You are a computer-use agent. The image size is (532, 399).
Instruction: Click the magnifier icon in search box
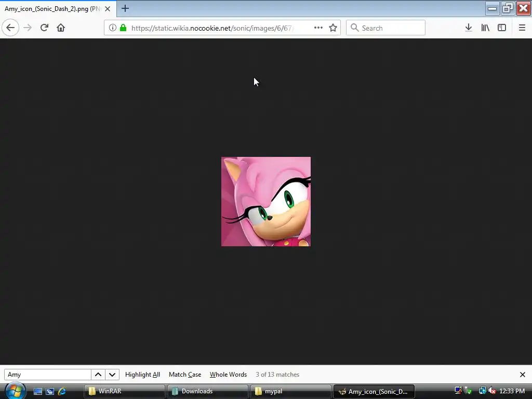[354, 28]
